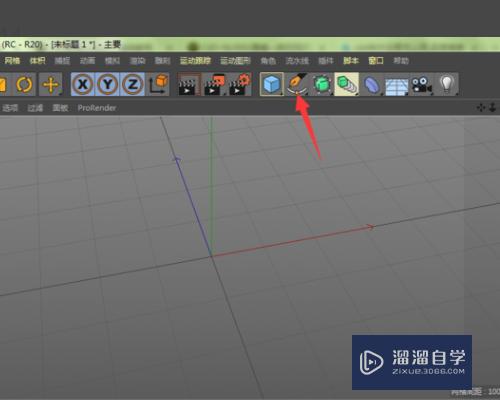The height and width of the screenshot is (400, 500).
Task: Open the 角色 menu
Action: pos(268,61)
